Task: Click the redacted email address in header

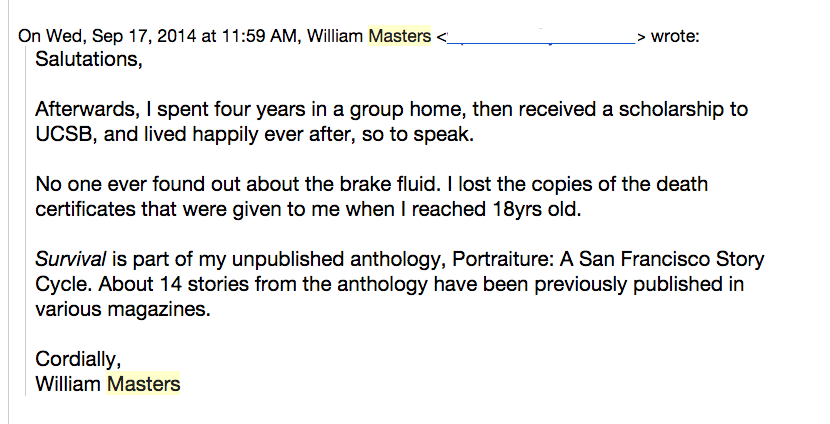Action: click(x=543, y=37)
